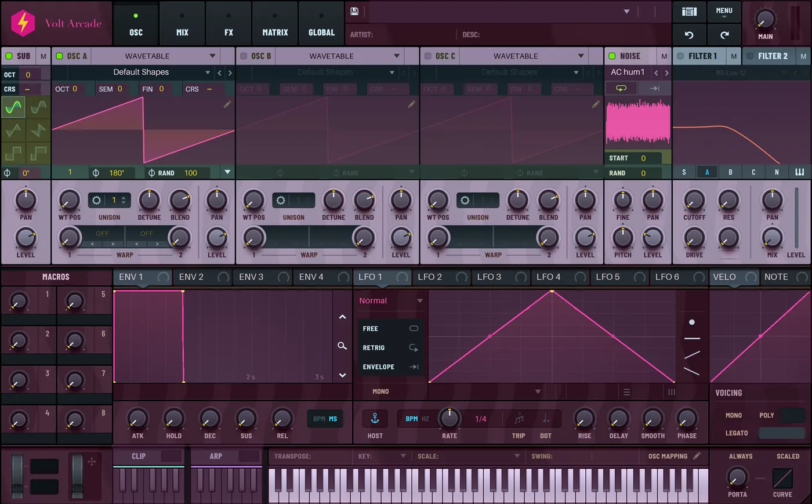This screenshot has height=504, width=812.
Task: Expand the Normal LFO mode dropdown
Action: pyautogui.click(x=391, y=300)
